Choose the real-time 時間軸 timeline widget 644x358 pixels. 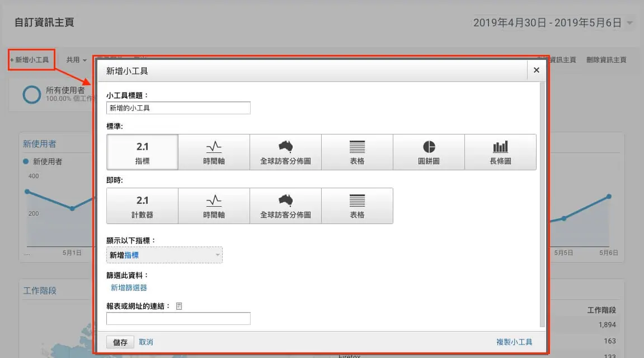[214, 206]
